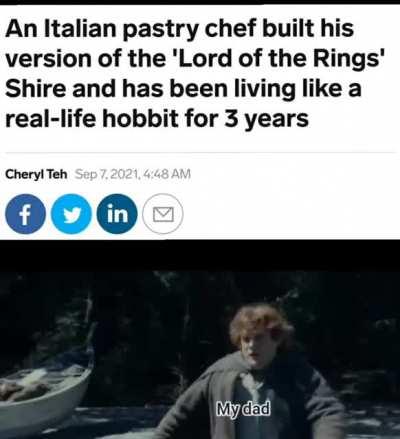400x439 pixels.
Task: Click the black strip at the image top
Action: [x=200, y=2]
